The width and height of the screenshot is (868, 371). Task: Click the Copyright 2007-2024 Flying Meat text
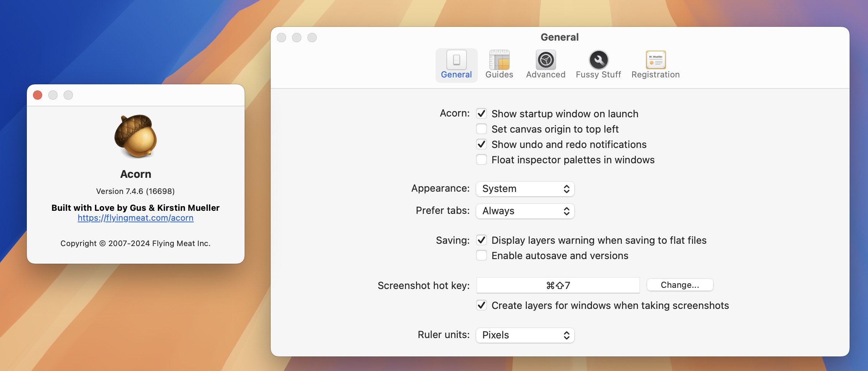[x=135, y=243]
